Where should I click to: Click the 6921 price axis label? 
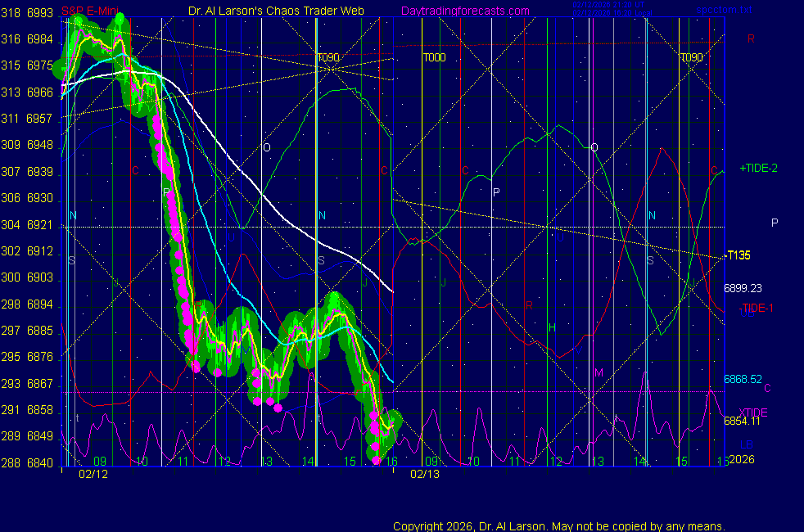click(40, 225)
